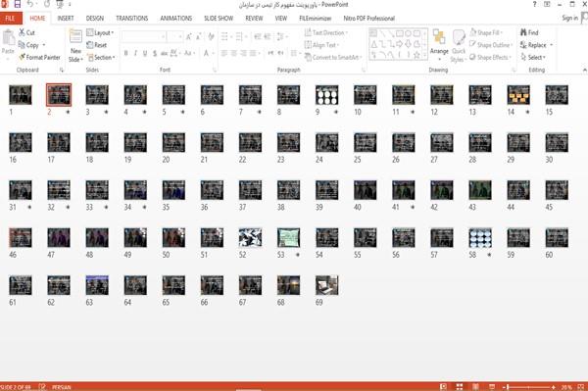The width and height of the screenshot is (588, 391).
Task: Click the Save icon in the quick access toolbar
Action: [x=18, y=5]
